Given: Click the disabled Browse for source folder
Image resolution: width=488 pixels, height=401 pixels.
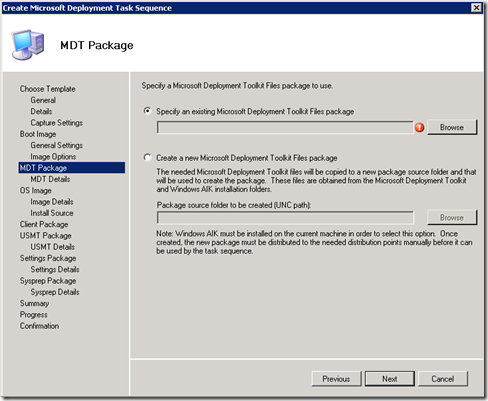Looking at the screenshot, I should point(452,217).
